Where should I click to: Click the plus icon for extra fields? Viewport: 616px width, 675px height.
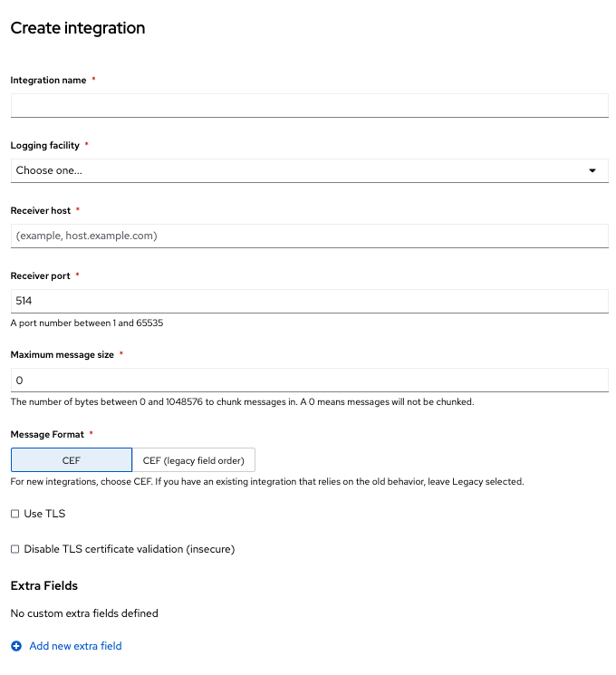(x=16, y=646)
